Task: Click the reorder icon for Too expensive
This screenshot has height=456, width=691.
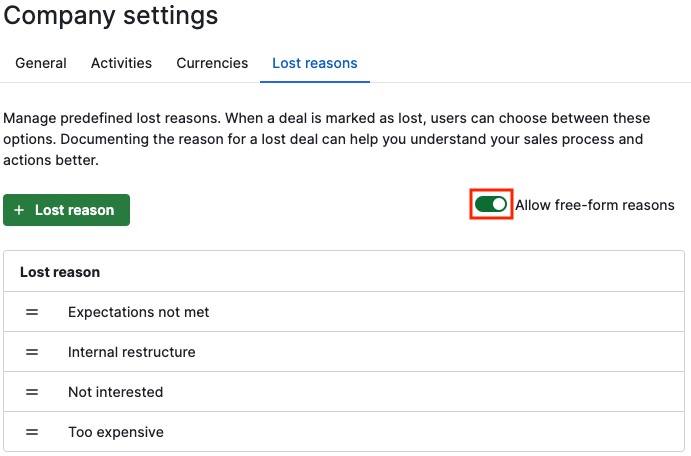Action: (x=32, y=432)
